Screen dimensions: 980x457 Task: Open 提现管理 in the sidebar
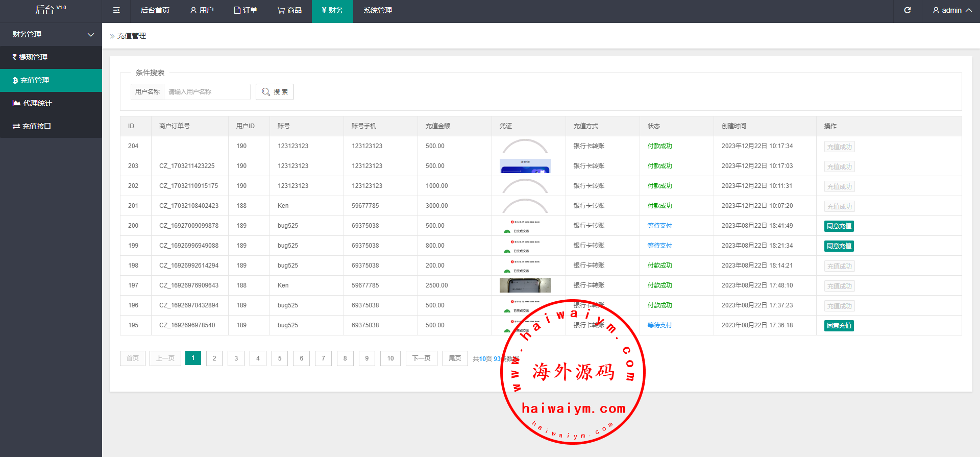click(x=51, y=57)
